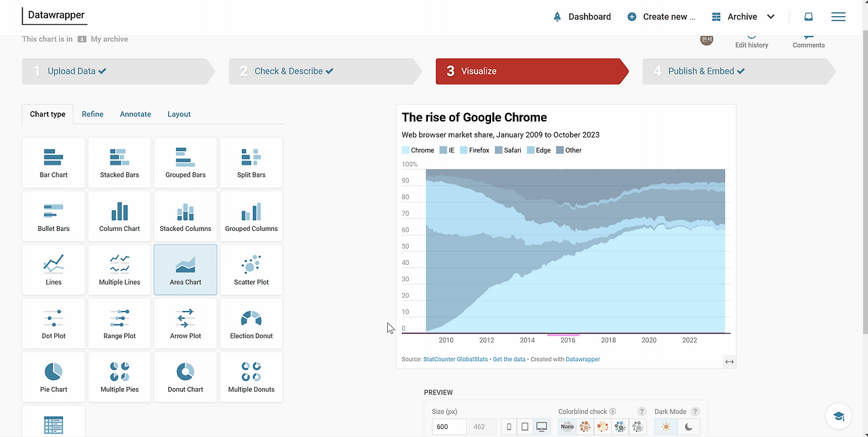Select the Bar Chart type
Screen dimensions: 868x437
coord(54,163)
